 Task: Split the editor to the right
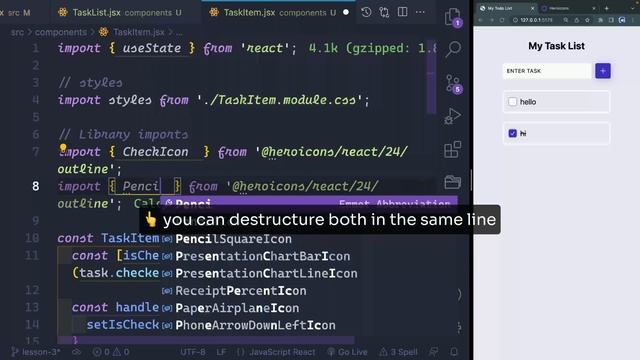point(402,12)
